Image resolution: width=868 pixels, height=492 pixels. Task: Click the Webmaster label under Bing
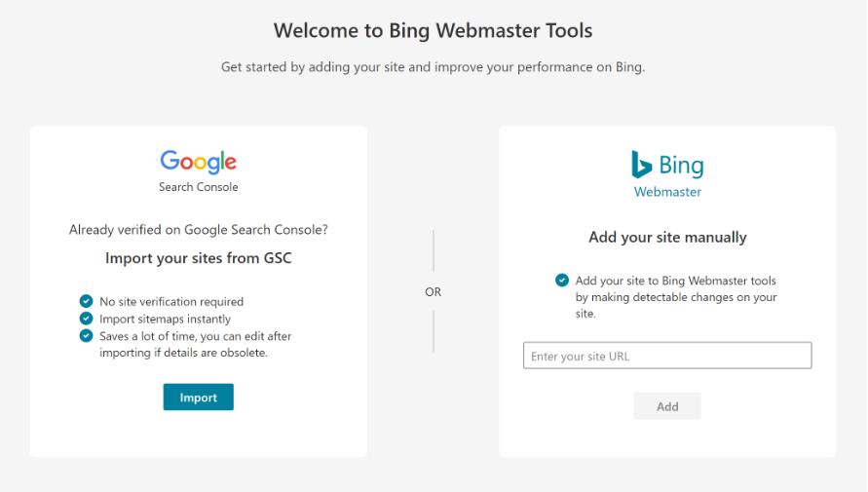(667, 192)
